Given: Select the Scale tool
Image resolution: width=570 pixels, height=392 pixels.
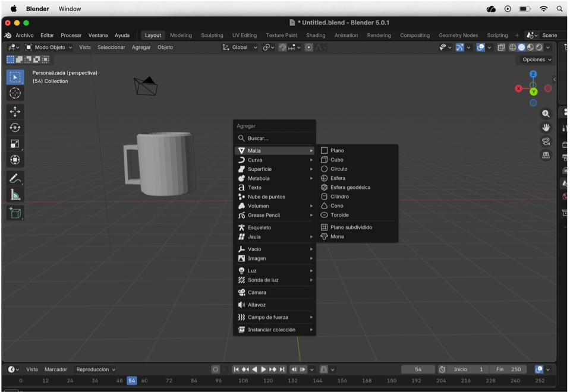Looking at the screenshot, I should point(15,144).
